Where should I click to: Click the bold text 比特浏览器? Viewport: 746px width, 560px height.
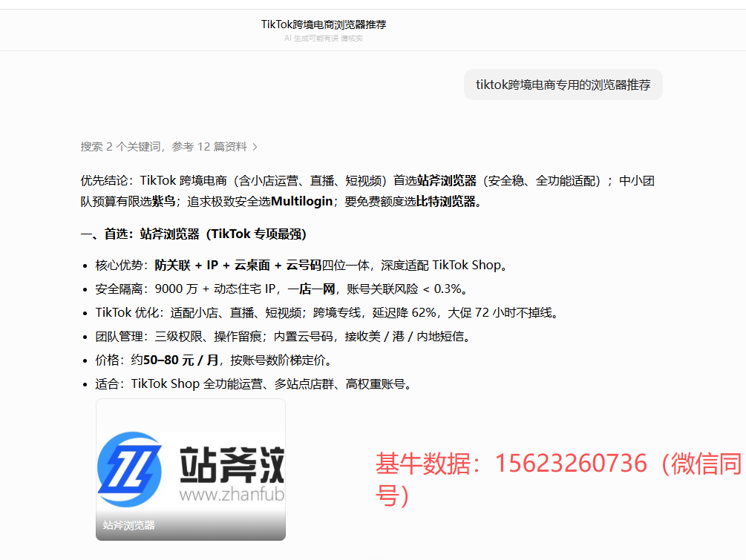tap(446, 202)
